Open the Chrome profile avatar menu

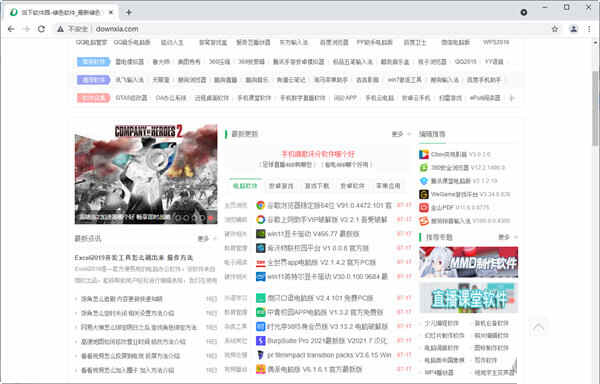(573, 29)
